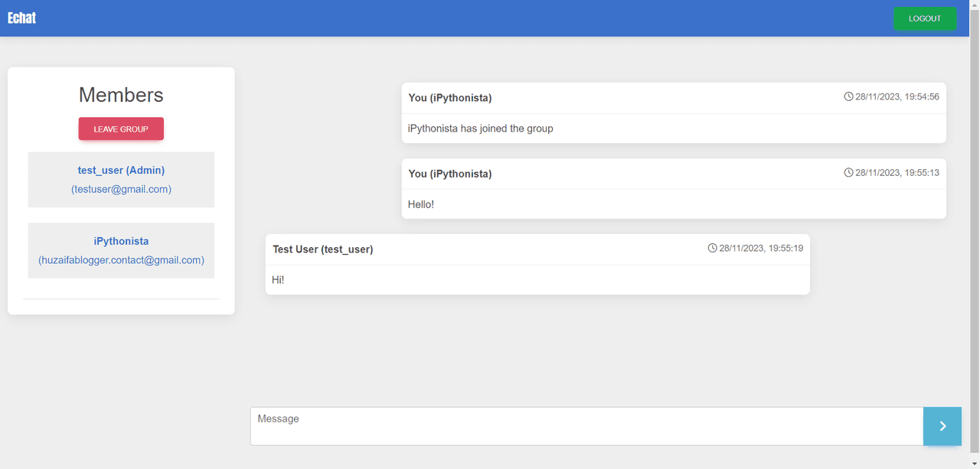
Task: Click the Members panel heading
Action: point(121,95)
